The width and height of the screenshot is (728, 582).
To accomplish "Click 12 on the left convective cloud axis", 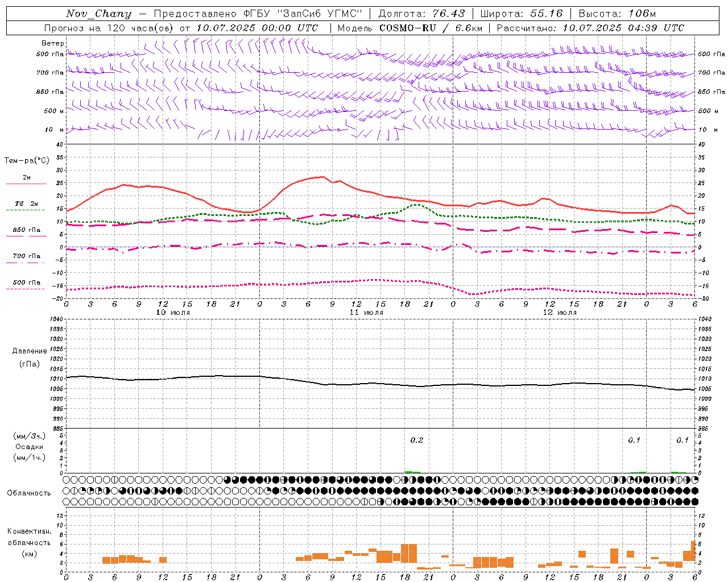I will pos(60,516).
